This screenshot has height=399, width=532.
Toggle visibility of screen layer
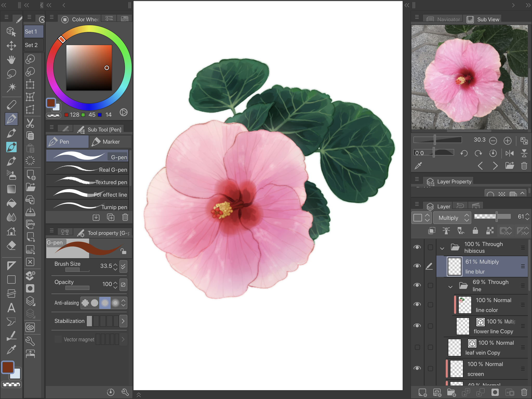(x=417, y=368)
